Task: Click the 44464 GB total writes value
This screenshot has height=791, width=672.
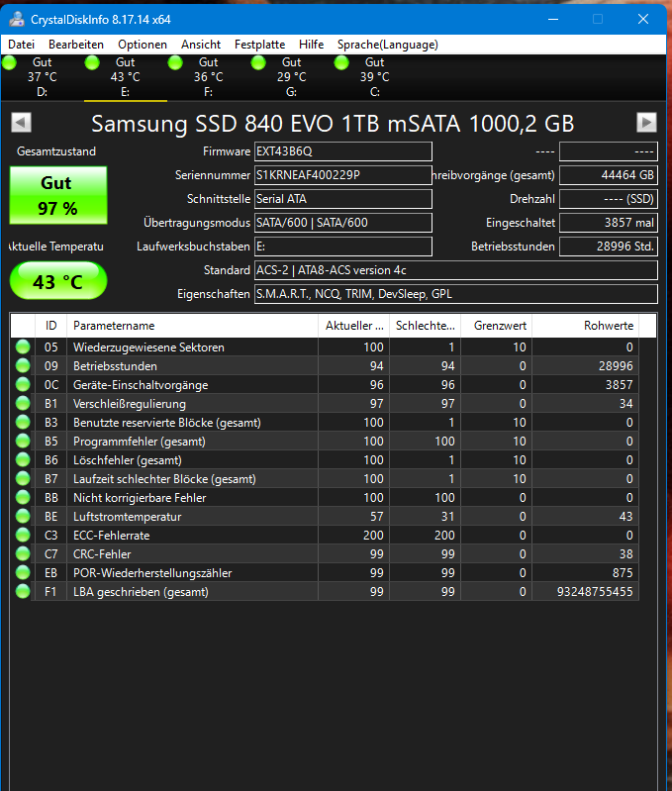Action: 609,175
